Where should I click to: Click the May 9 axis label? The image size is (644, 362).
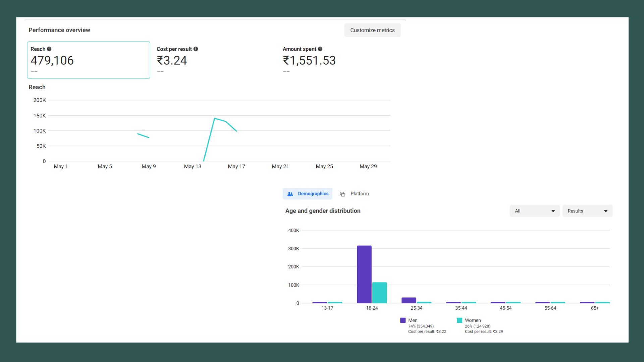149,167
